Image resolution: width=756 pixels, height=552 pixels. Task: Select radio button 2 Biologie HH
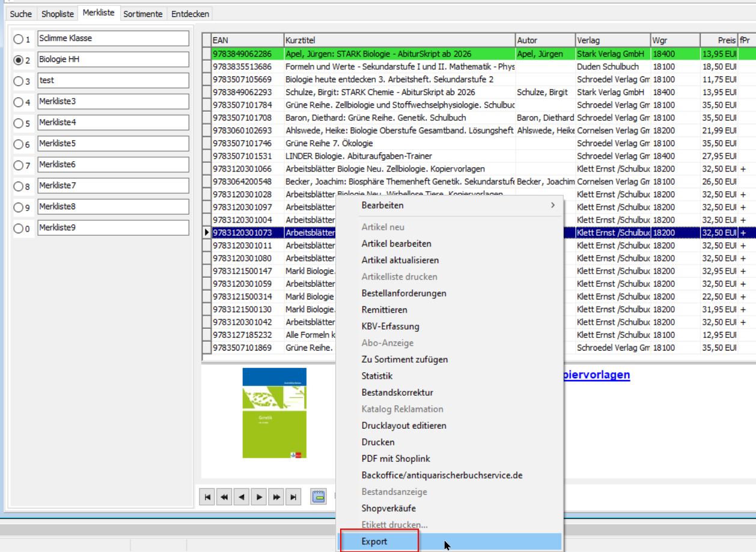coord(19,60)
